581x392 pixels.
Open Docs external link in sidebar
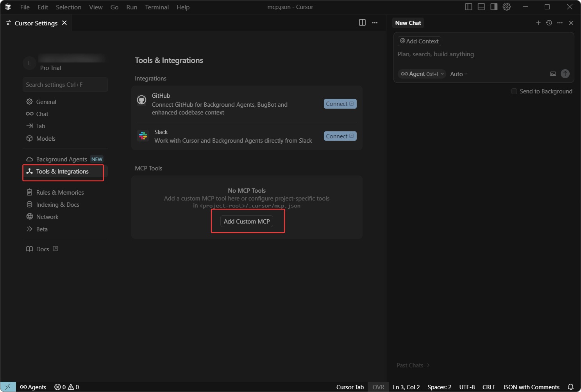point(42,249)
